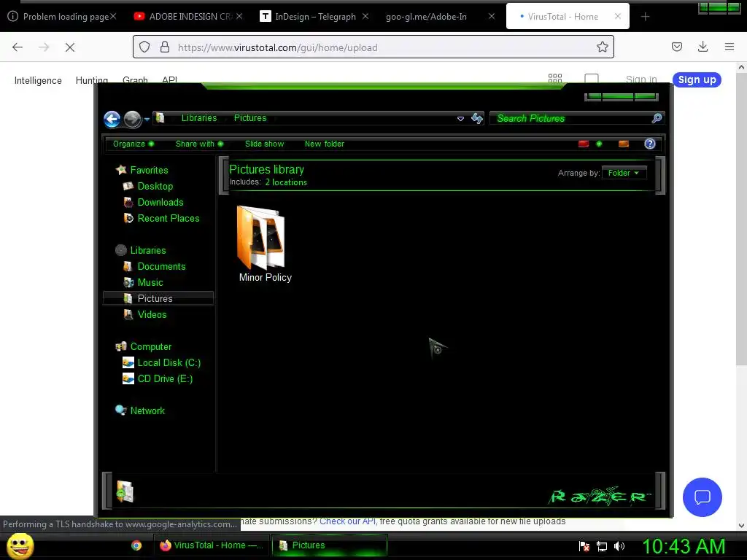Image resolution: width=747 pixels, height=560 pixels.
Task: Open the Firefox downloads panel
Action: [x=703, y=47]
